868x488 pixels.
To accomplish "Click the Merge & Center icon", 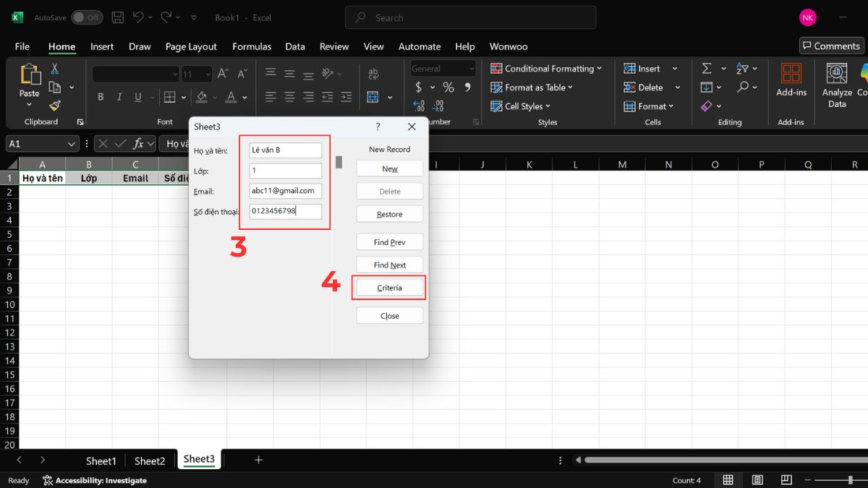I will coord(372,96).
